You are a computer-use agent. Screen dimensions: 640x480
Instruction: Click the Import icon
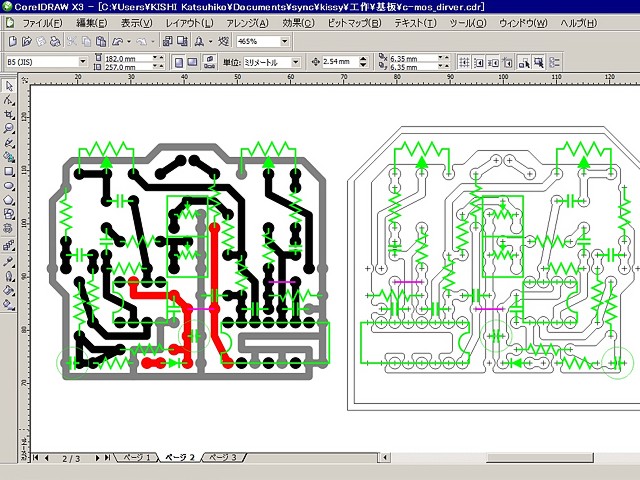click(167, 41)
